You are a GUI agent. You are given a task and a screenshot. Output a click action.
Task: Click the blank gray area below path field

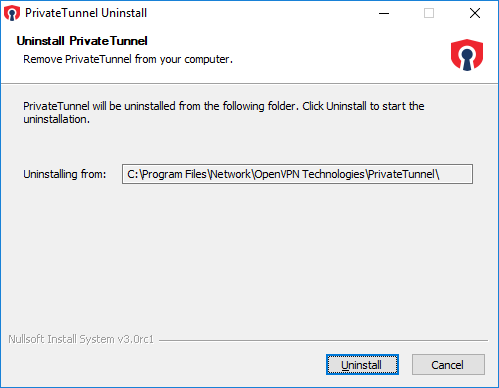[x=249, y=257]
